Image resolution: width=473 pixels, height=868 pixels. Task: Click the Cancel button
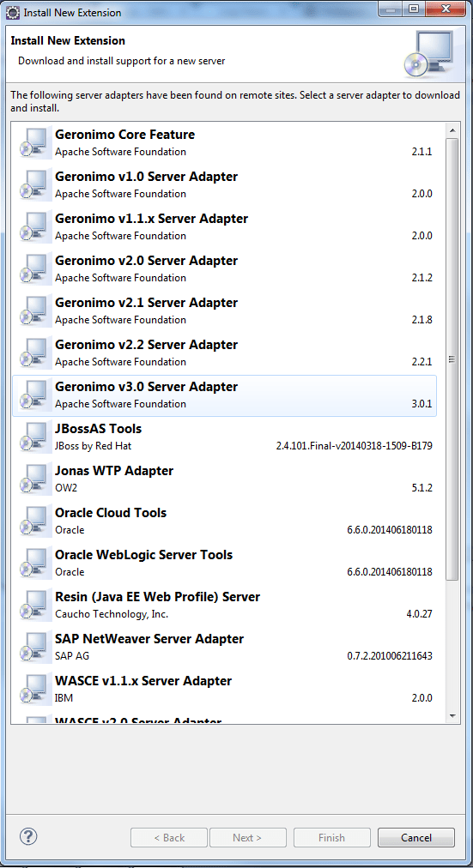416,838
